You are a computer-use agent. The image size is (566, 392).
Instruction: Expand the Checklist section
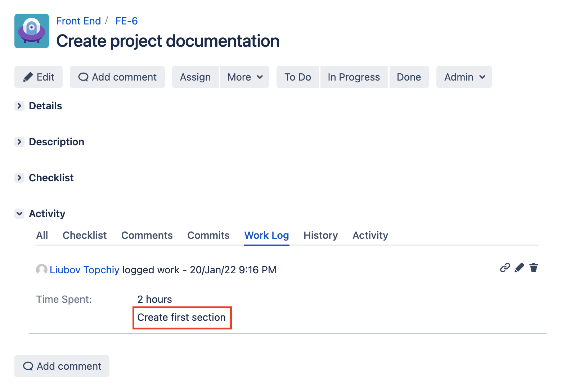[x=19, y=178]
